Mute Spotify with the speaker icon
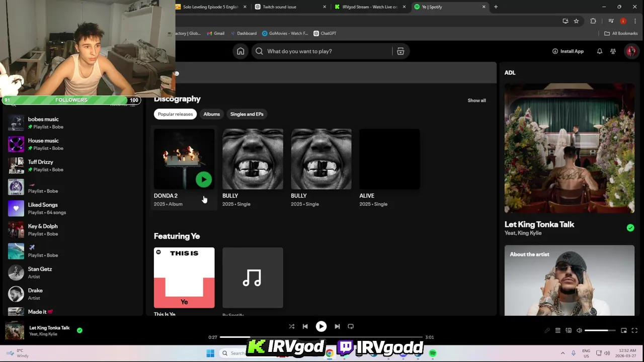Viewport: 644px width, 362px height. (x=579, y=330)
